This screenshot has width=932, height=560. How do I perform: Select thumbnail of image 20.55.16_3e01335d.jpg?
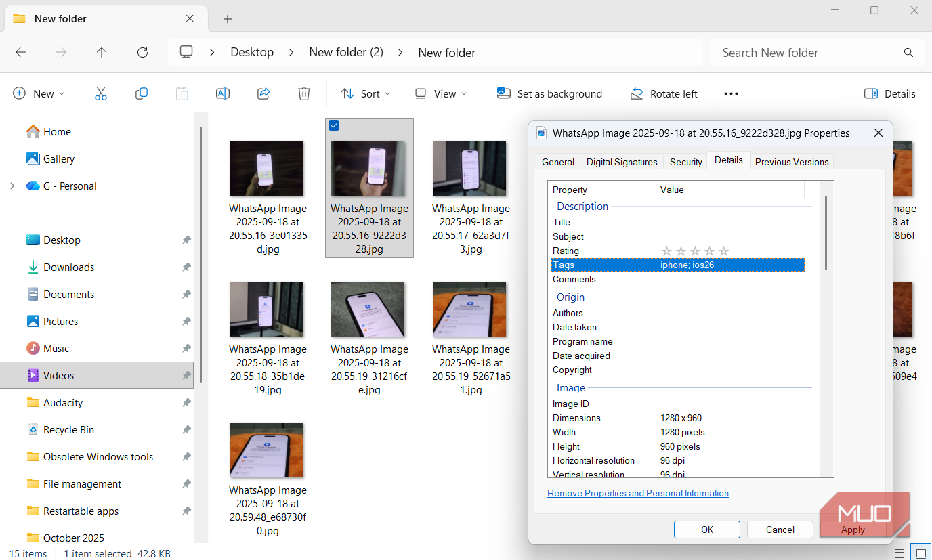[x=266, y=168]
